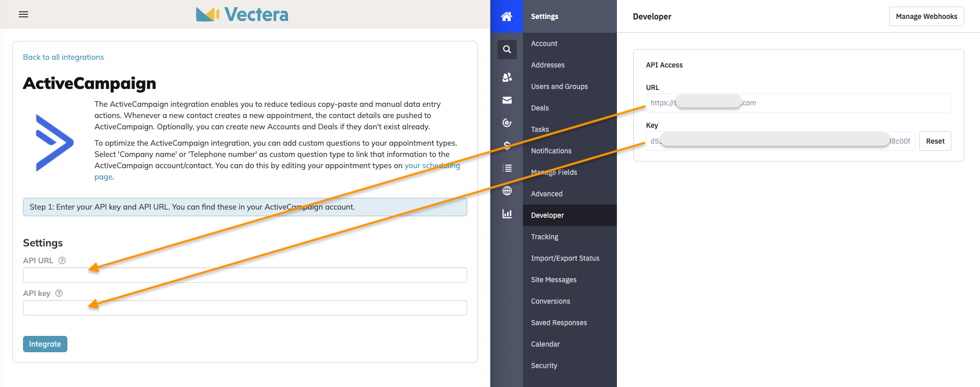This screenshot has height=387, width=980.
Task: Click the API URL help icon
Action: [x=62, y=260]
